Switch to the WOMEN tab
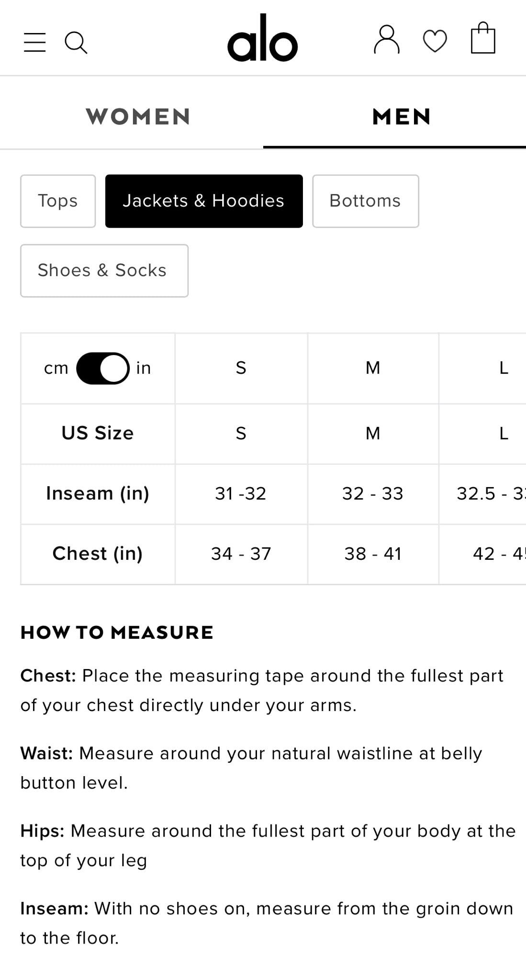 pos(138,117)
